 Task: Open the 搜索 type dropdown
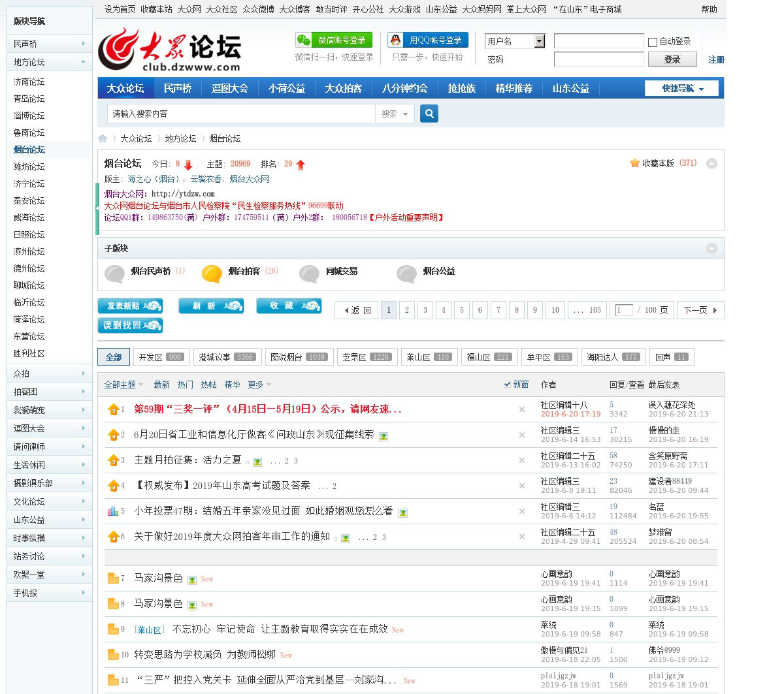point(395,114)
